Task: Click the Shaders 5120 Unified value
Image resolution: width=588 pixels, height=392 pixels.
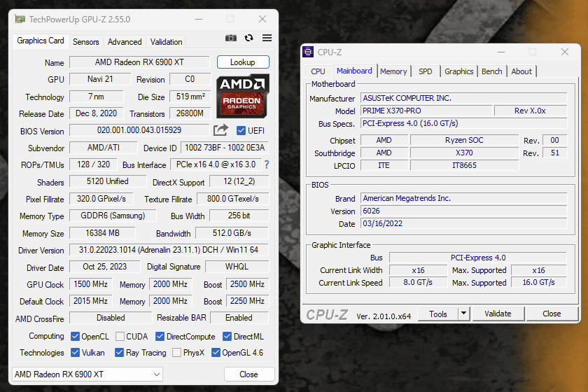Action: click(108, 181)
